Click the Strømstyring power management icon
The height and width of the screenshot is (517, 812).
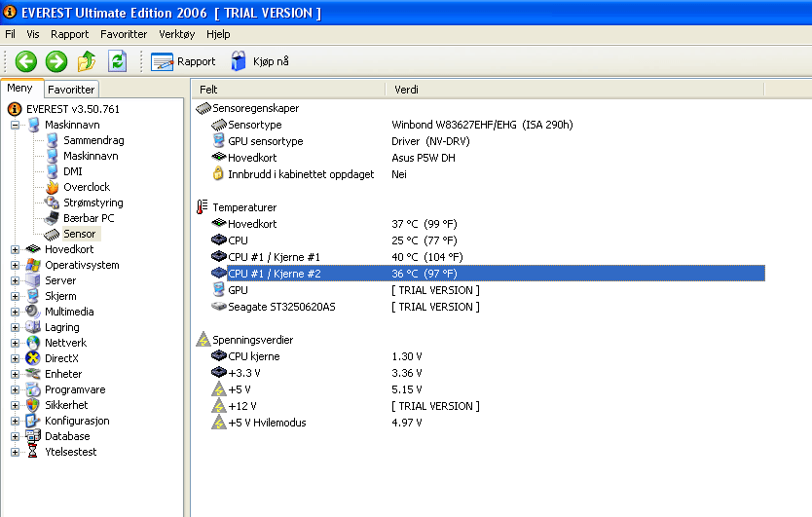coord(52,203)
